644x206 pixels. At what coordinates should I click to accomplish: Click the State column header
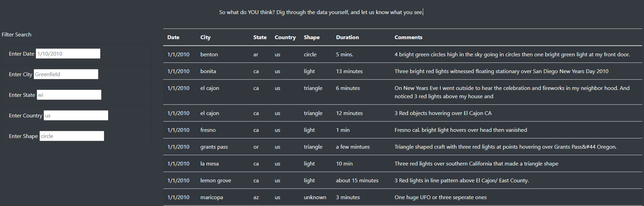coord(260,37)
